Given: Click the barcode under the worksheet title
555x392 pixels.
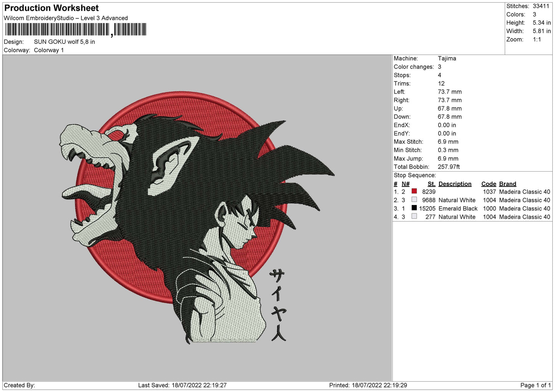Looking at the screenshot, I should tap(76, 30).
